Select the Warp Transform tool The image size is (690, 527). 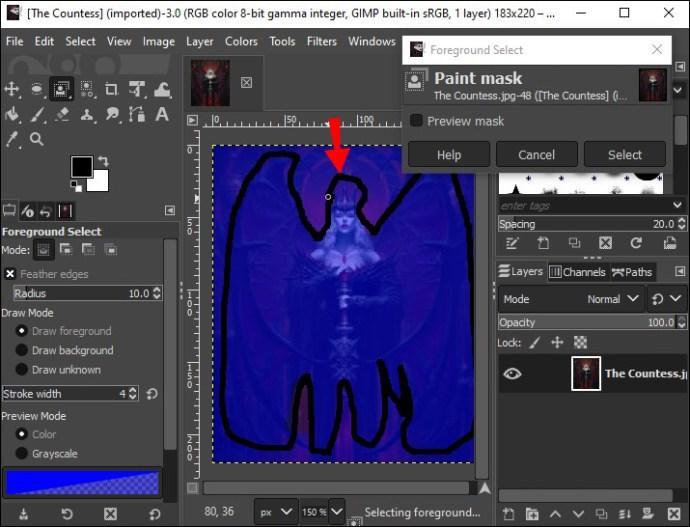(162, 89)
